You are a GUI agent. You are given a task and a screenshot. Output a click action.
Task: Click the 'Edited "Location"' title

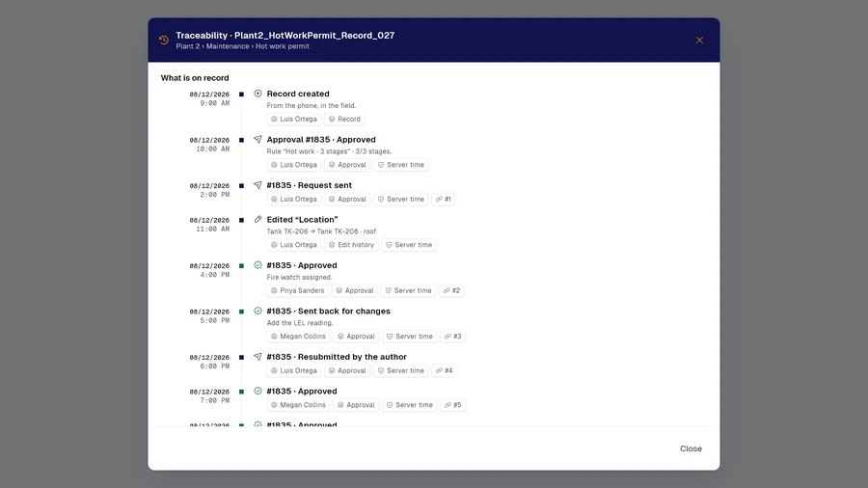click(302, 220)
